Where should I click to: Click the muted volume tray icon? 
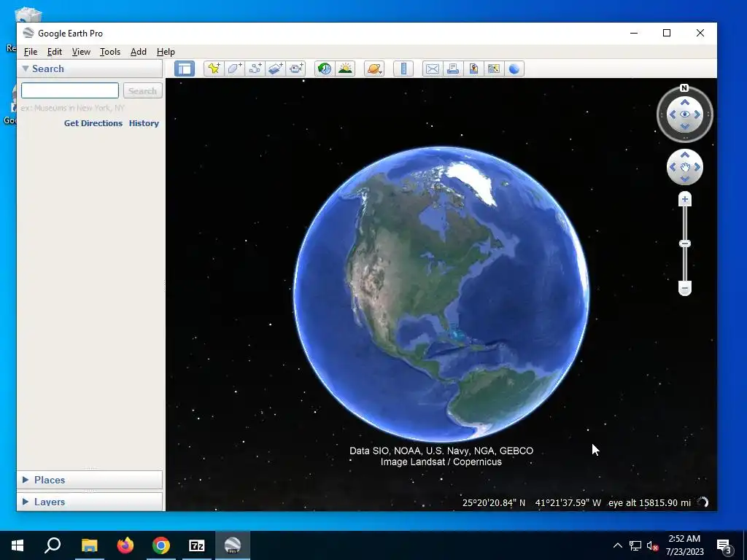[x=653, y=545]
